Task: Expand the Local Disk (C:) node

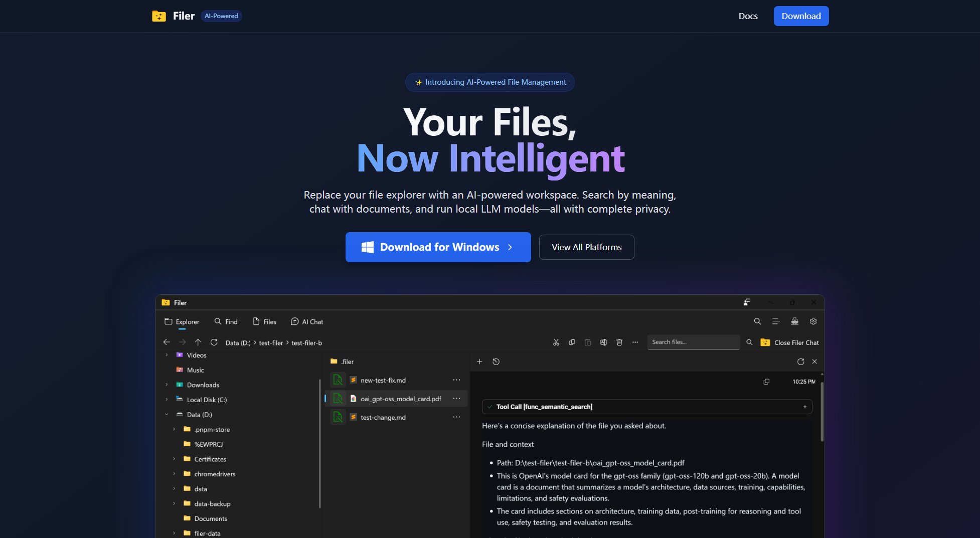Action: (167, 400)
